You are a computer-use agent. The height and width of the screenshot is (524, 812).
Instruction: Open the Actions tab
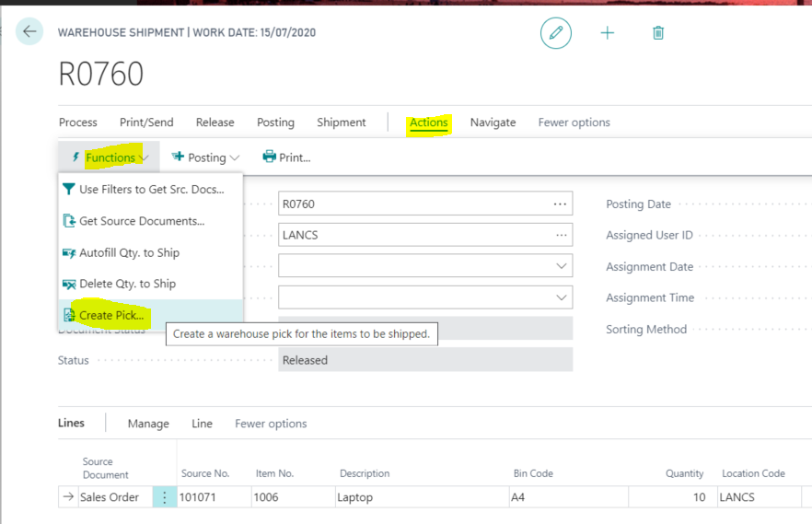click(x=429, y=122)
